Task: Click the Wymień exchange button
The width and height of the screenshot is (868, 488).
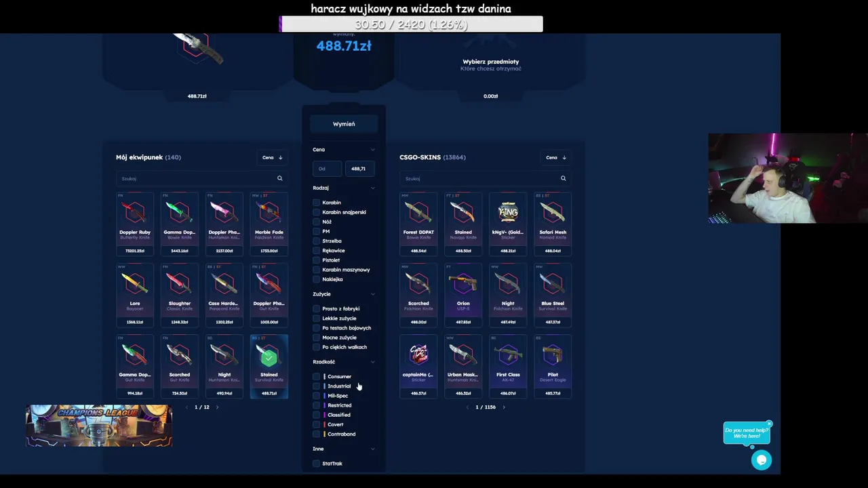Action: tap(344, 124)
